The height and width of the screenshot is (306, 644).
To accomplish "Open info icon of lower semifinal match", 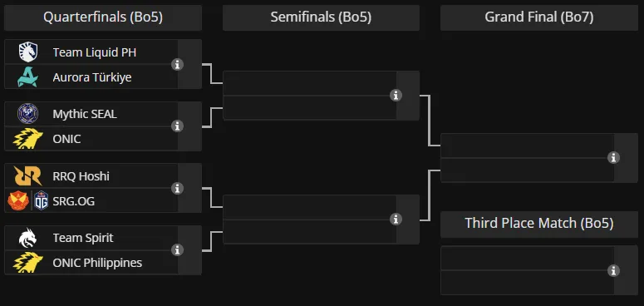I will (x=396, y=220).
